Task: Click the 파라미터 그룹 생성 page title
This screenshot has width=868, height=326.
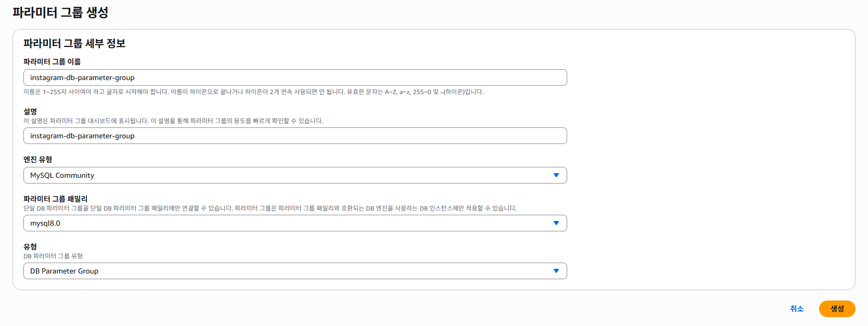Action: tap(60, 12)
